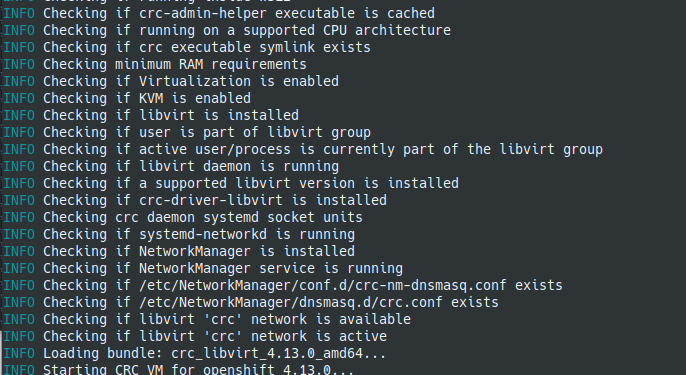The image size is (686, 375).
Task: Click the Virtualization is enabled check line
Action: 171,81
